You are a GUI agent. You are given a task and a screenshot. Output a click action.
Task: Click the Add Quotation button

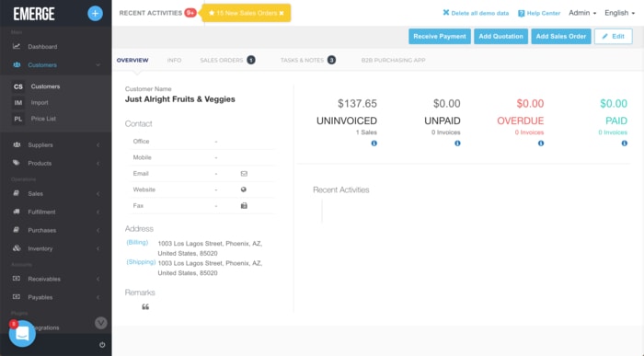pos(500,36)
